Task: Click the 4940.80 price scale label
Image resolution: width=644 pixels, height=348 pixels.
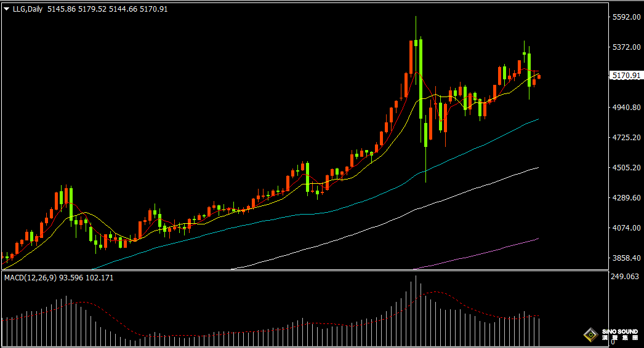Action: 626,108
